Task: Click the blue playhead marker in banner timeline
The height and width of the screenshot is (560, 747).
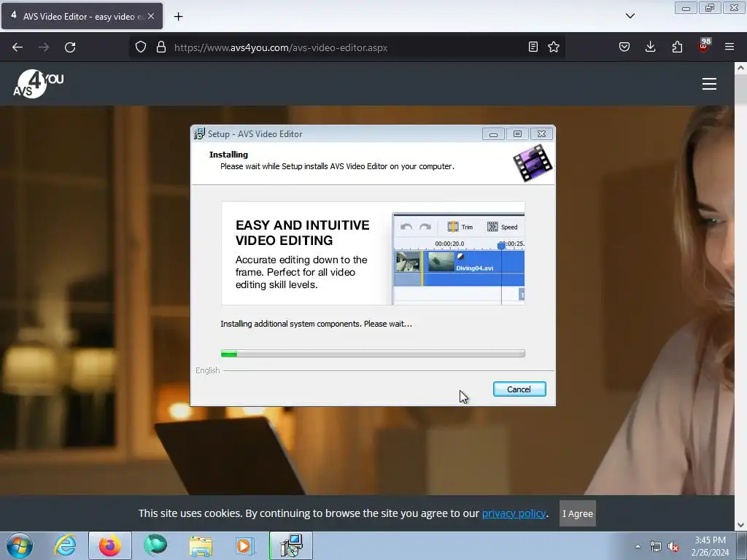Action: tap(501, 245)
